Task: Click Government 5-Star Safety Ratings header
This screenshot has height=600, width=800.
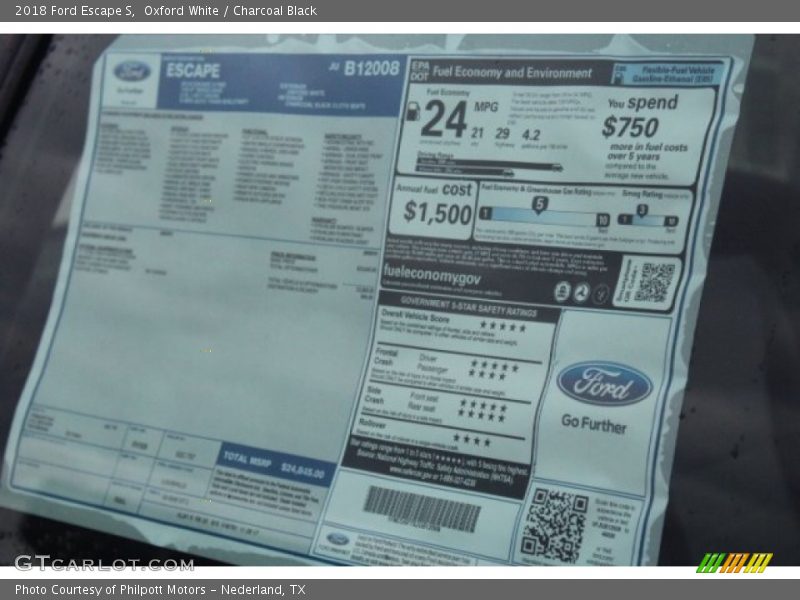Action: click(468, 305)
